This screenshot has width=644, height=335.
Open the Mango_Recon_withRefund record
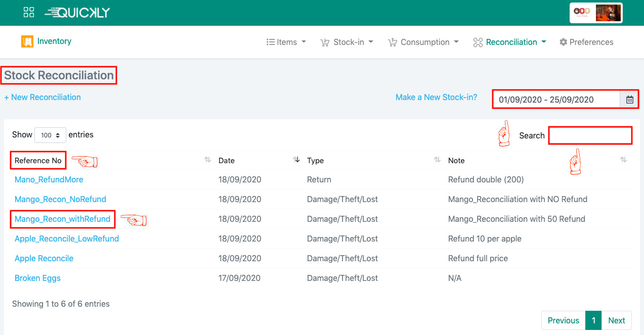[62, 219]
